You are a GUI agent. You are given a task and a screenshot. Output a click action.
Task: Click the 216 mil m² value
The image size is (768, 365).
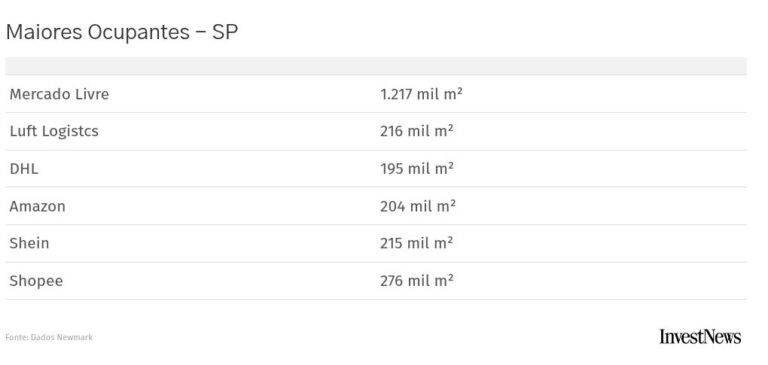(417, 131)
